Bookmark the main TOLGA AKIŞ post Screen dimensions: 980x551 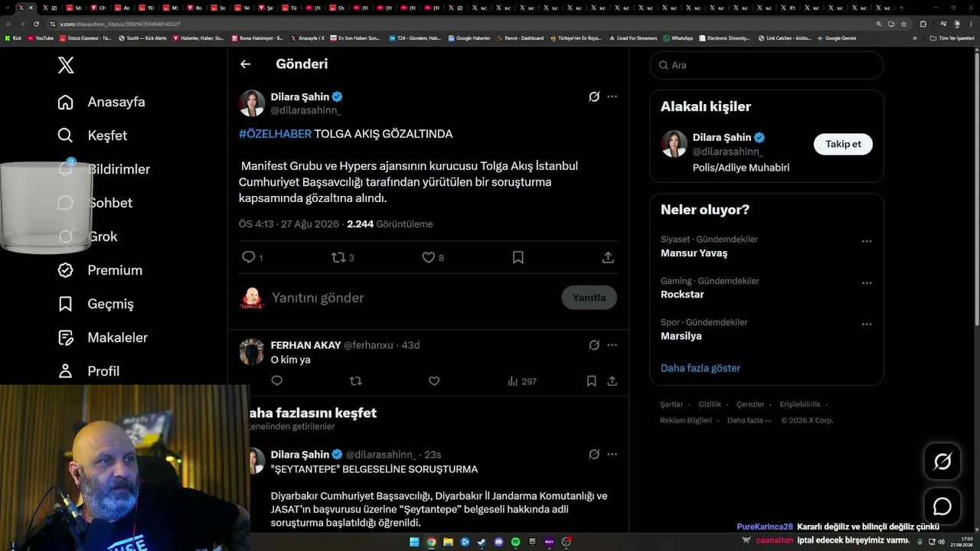pos(518,258)
